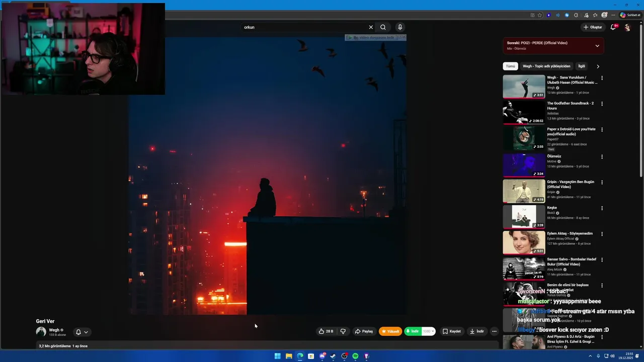Open taskbar volume control
644x362 pixels.
tap(612, 356)
